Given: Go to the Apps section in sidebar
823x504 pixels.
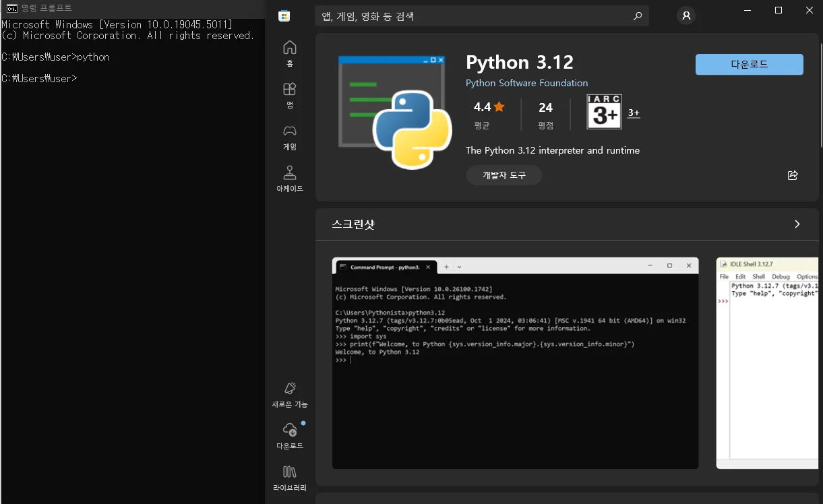Looking at the screenshot, I should point(290,96).
